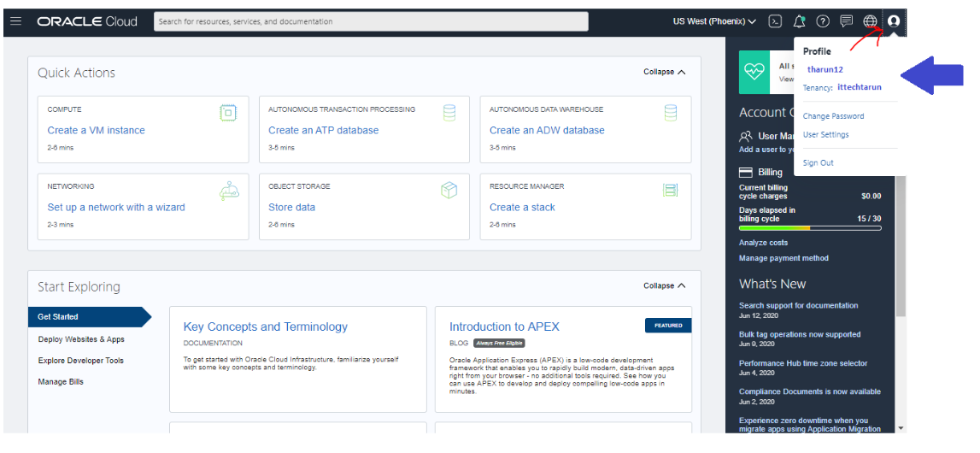The image size is (980, 453).
Task: Open the tharun12 profile link
Action: click(x=825, y=69)
